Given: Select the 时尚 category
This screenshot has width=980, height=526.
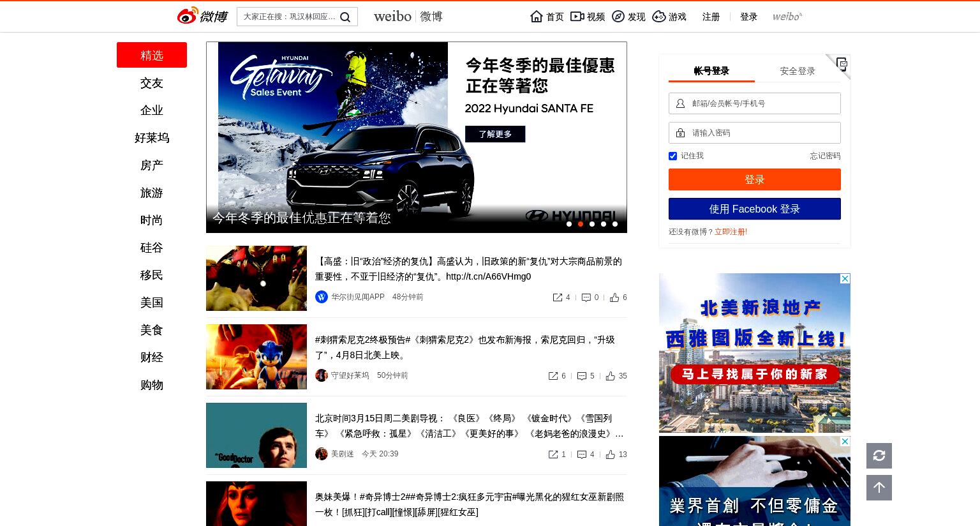Looking at the screenshot, I should [x=152, y=220].
